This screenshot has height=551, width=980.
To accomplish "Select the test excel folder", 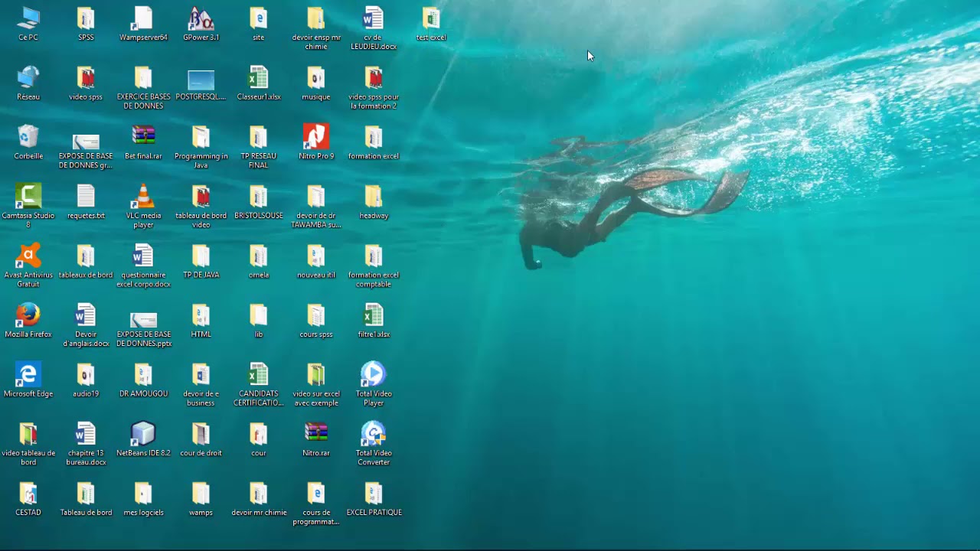I will click(431, 24).
